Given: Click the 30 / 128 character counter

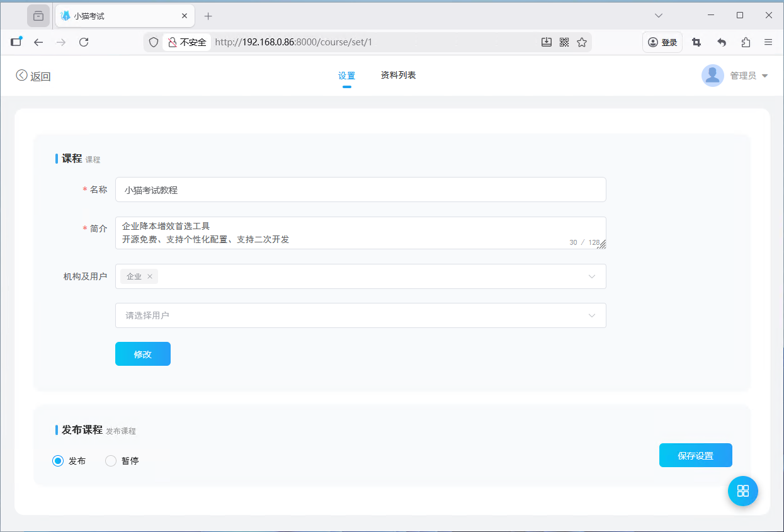Looking at the screenshot, I should coord(584,242).
